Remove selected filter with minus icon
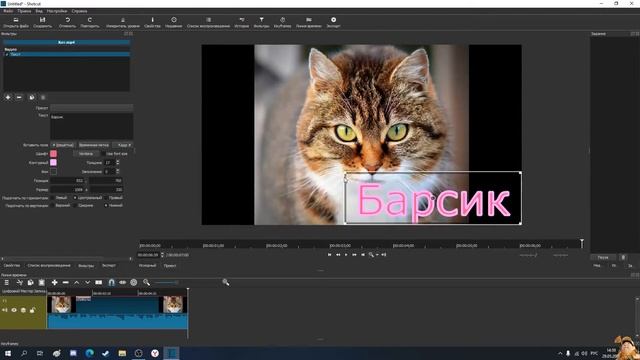The width and height of the screenshot is (640, 360). click(x=19, y=98)
